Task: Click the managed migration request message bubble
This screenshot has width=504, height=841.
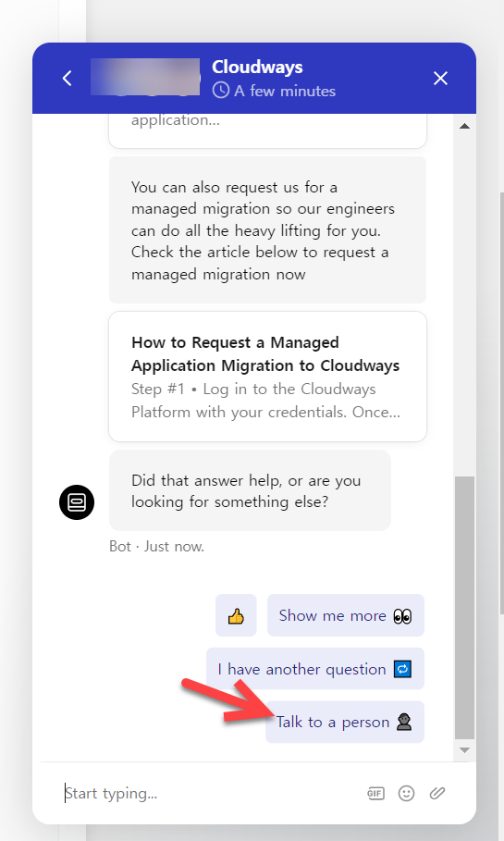Action: click(267, 230)
